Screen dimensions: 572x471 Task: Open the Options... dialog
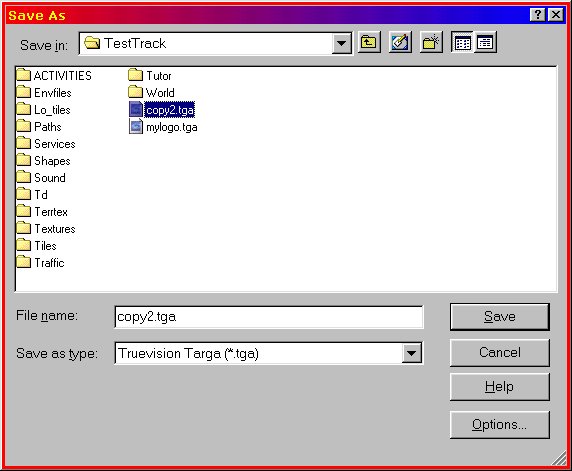499,425
